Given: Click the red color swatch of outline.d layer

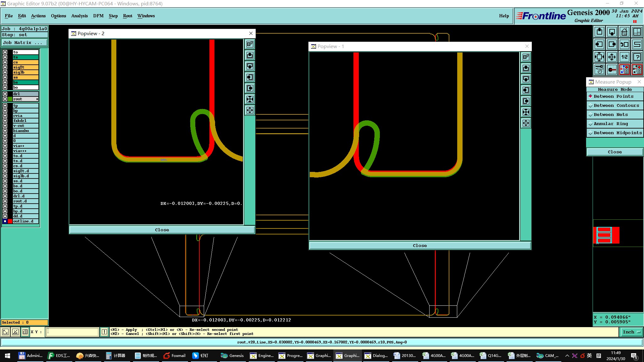Looking at the screenshot, I should pos(10,221).
